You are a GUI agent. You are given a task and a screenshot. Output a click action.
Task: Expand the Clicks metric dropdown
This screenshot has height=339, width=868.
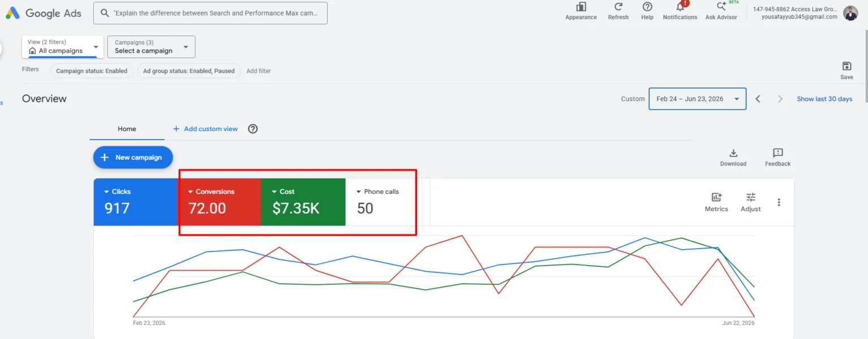(107, 192)
